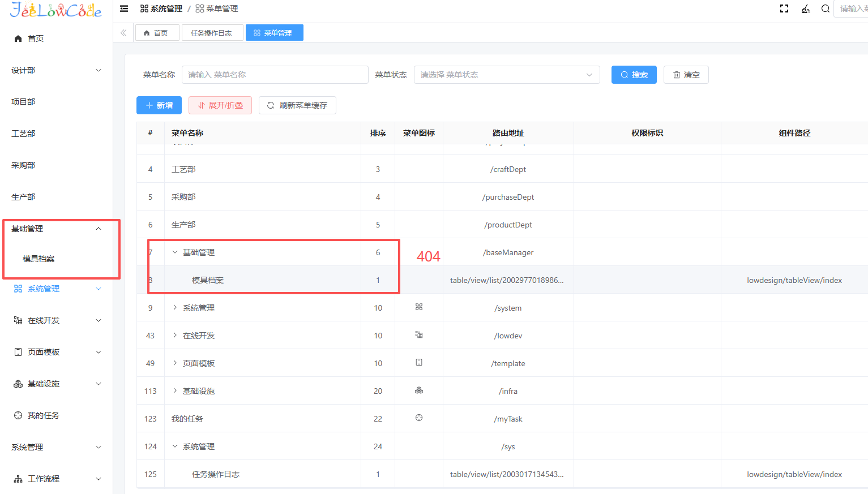Expand the 页面模板 tree row

click(x=175, y=363)
